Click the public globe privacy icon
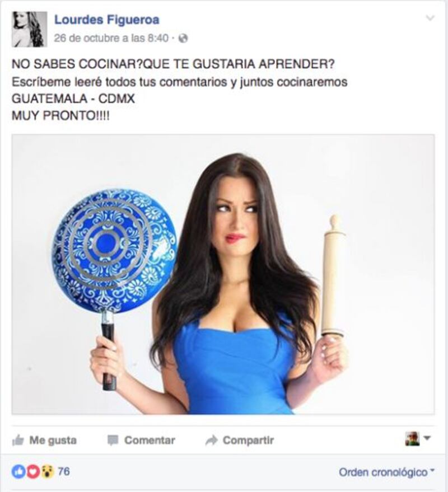The width and height of the screenshot is (448, 492). [183, 38]
